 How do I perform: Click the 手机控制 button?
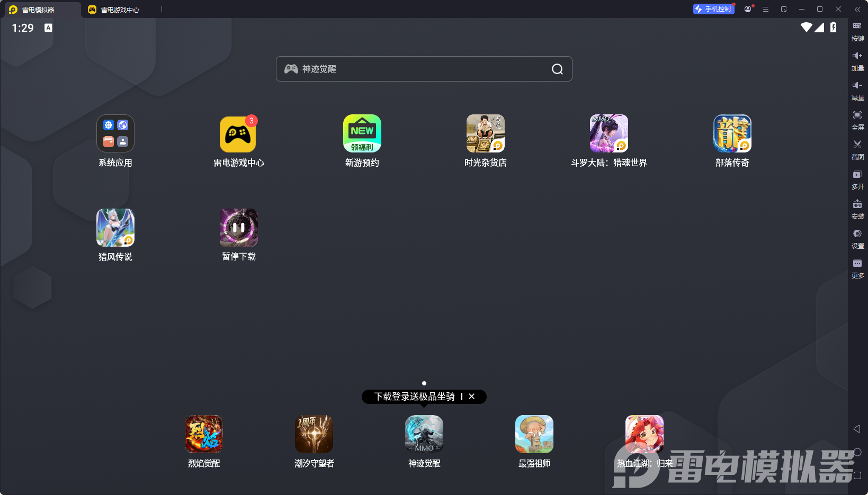tap(714, 9)
